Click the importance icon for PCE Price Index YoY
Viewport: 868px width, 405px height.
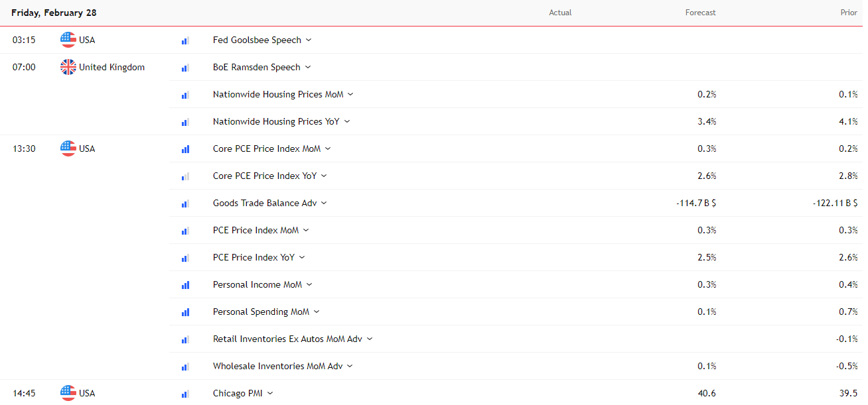point(185,258)
